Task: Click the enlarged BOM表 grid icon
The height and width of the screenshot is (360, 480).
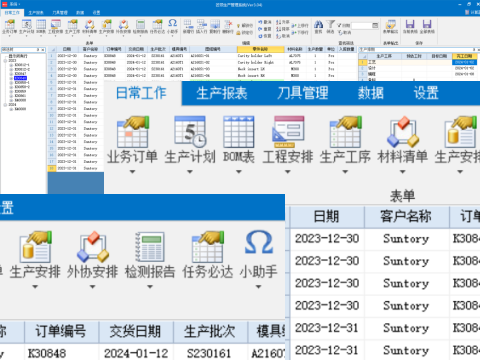Action: pyautogui.click(x=239, y=132)
